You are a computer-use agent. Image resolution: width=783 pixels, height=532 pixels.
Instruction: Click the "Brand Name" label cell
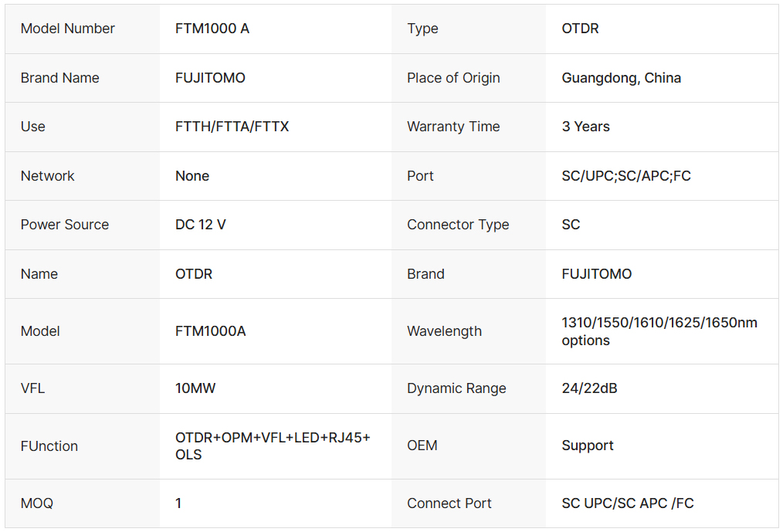60,78
